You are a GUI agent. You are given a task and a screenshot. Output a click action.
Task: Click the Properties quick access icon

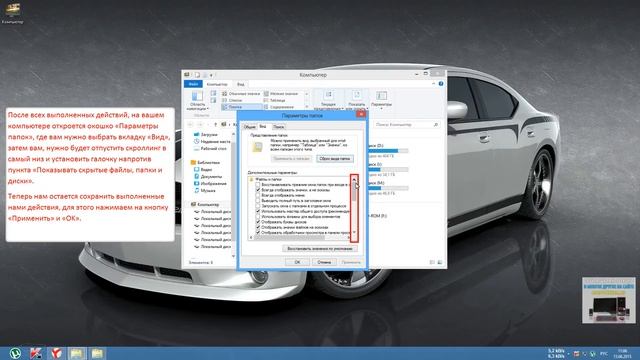coord(197,75)
